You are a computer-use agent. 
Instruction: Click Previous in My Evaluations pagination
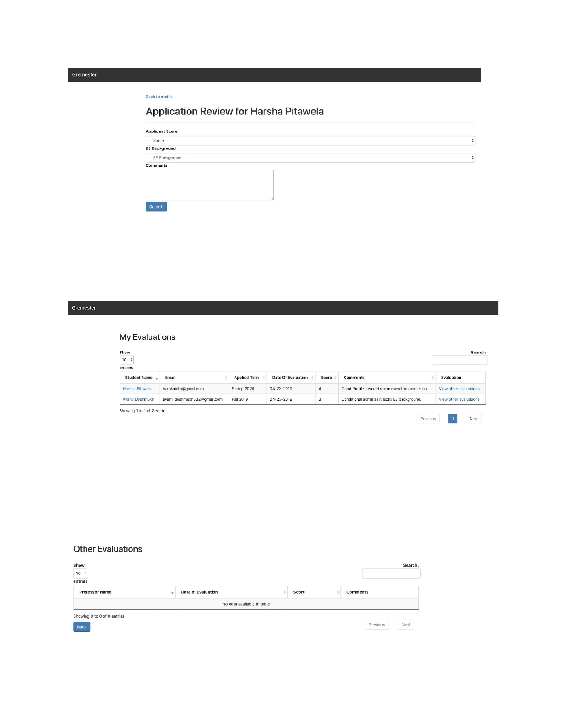click(x=428, y=419)
